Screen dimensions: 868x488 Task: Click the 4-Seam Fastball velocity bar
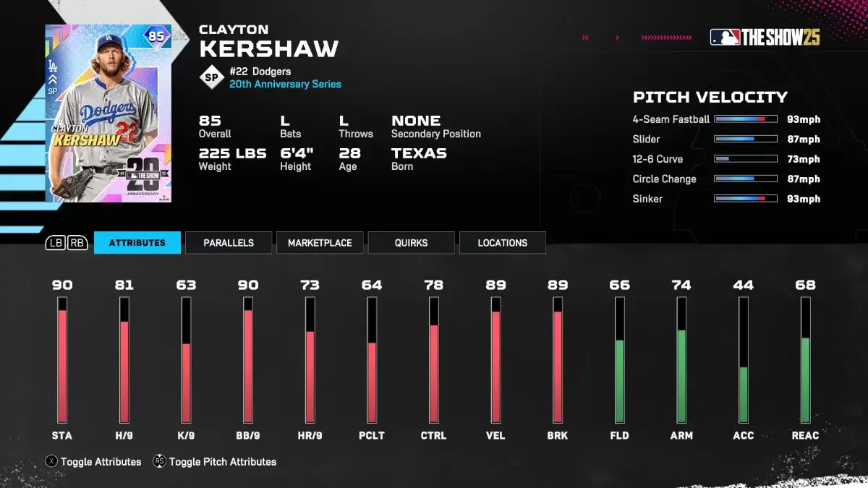click(x=746, y=119)
